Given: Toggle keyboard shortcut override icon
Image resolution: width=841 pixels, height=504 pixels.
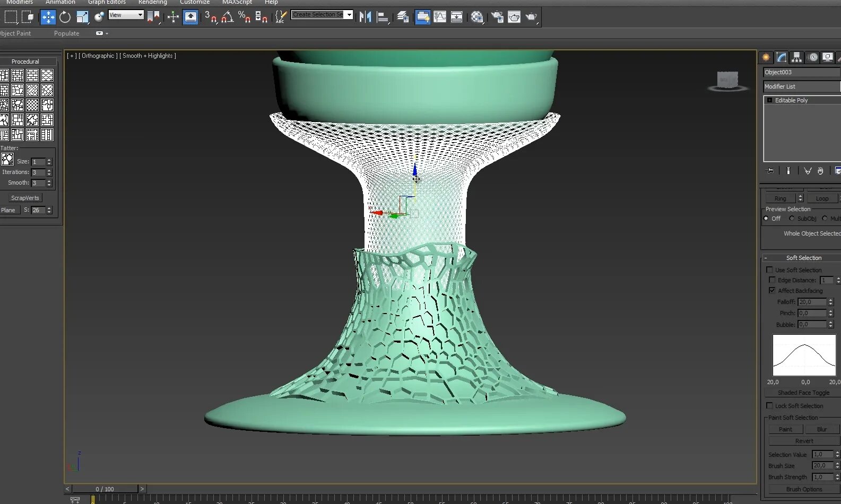Looking at the screenshot, I should pyautogui.click(x=190, y=17).
